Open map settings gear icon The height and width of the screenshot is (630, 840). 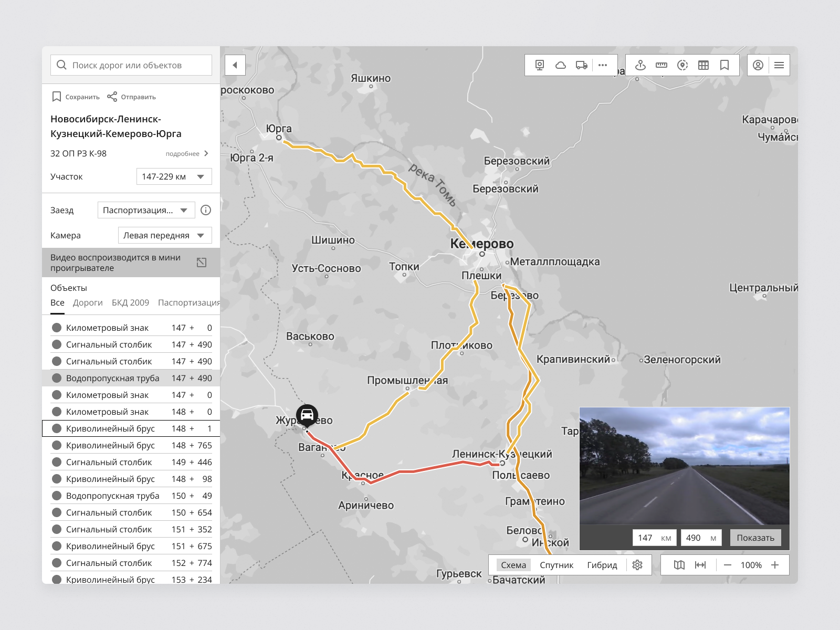click(637, 565)
